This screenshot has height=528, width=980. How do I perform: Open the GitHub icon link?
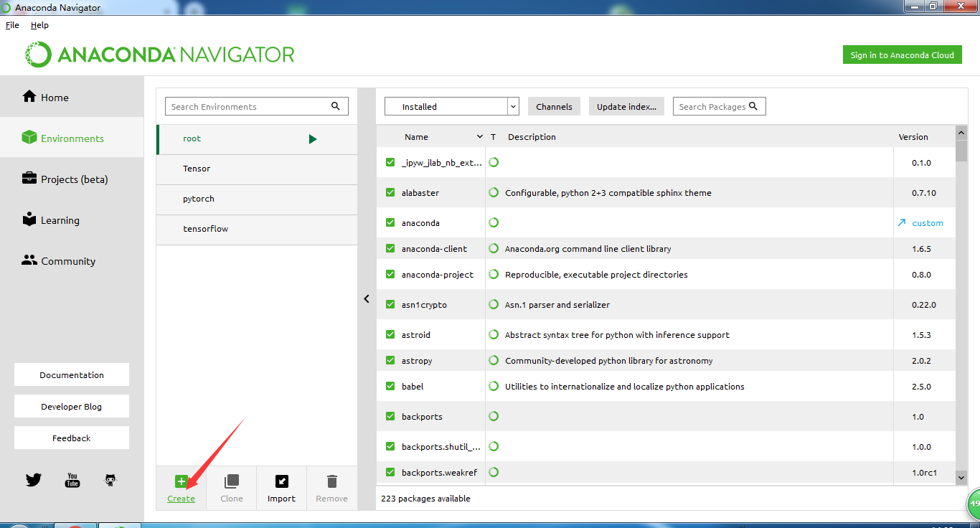point(110,480)
